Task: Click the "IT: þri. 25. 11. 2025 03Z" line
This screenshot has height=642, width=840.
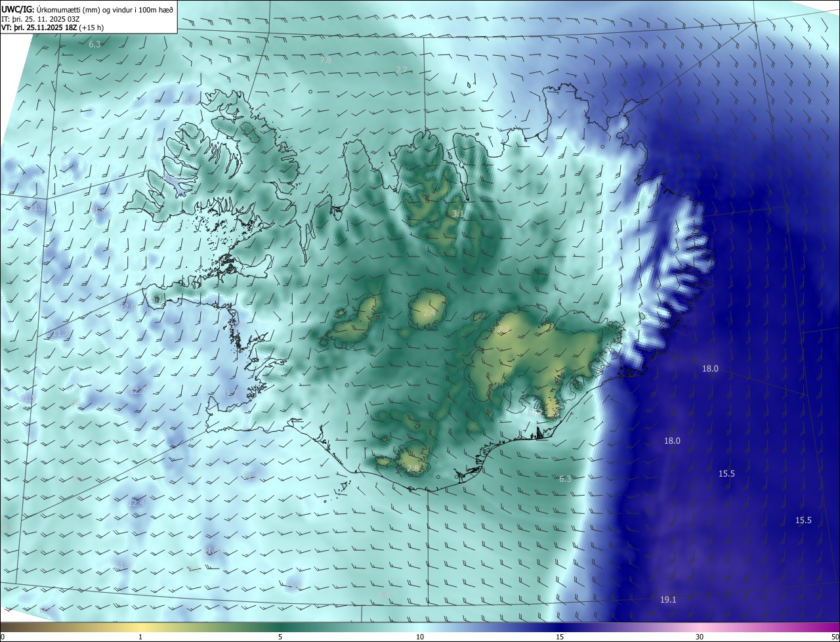Action: (x=41, y=19)
